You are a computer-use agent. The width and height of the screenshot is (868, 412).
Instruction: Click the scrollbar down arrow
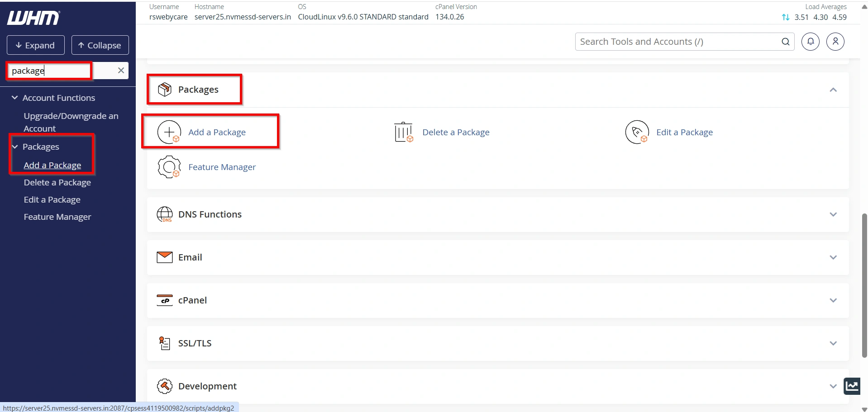[x=864, y=408]
